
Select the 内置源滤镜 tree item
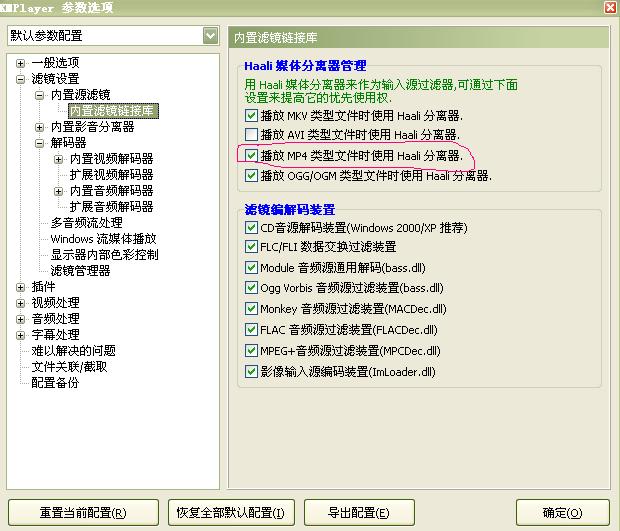coord(81,95)
